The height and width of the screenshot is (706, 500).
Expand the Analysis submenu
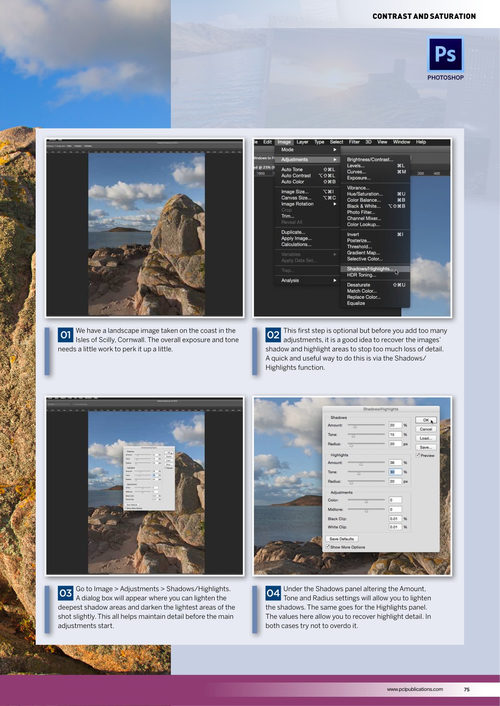[x=308, y=280]
